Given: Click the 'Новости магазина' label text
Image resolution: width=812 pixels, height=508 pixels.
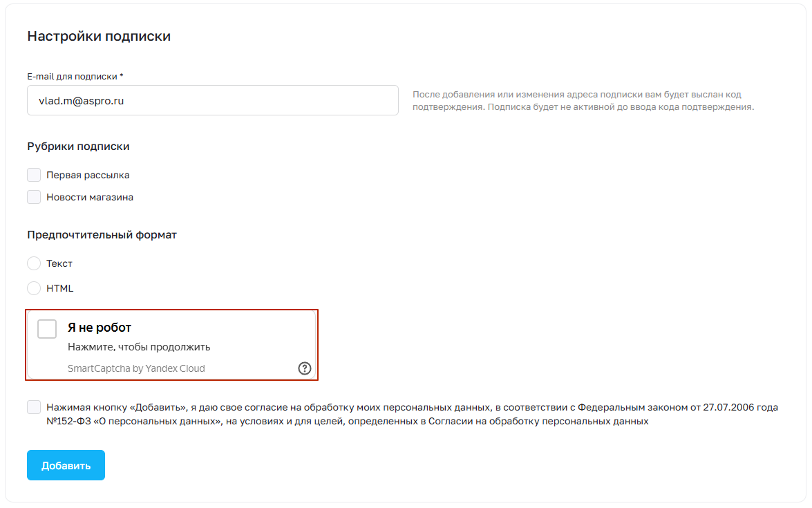Looking at the screenshot, I should point(90,197).
